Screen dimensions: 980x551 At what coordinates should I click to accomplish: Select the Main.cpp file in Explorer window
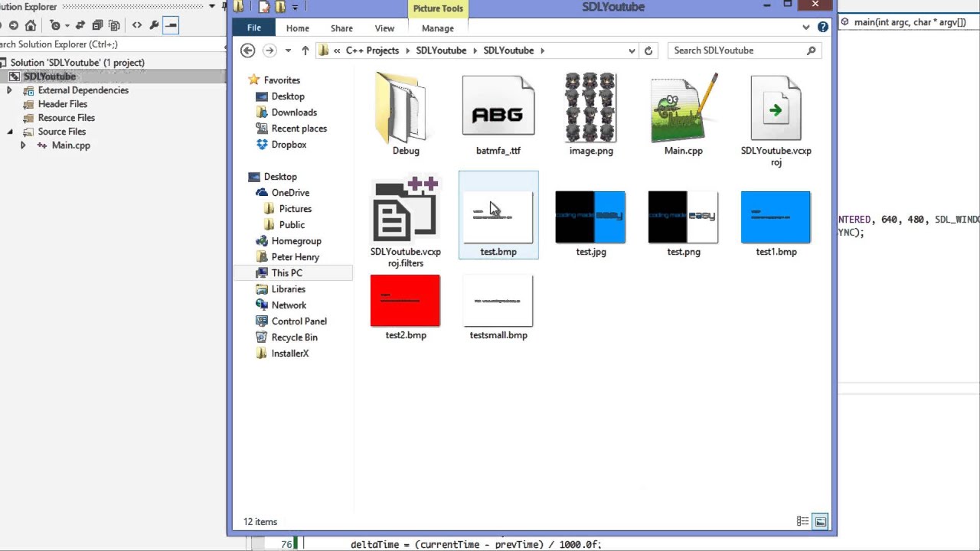point(684,115)
